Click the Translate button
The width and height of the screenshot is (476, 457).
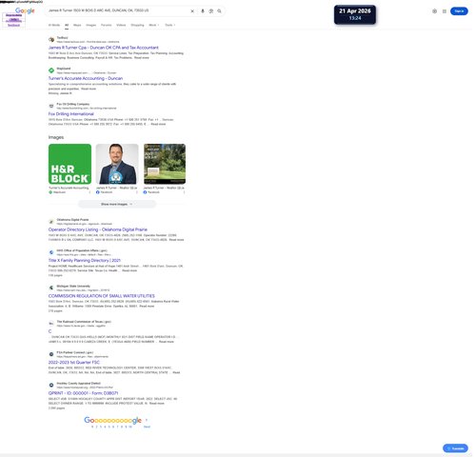[x=455, y=448]
